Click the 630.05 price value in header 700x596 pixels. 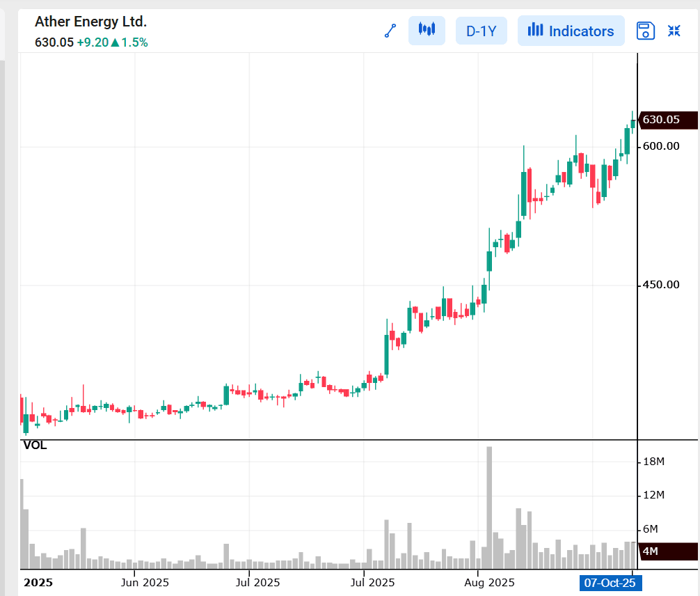click(54, 42)
